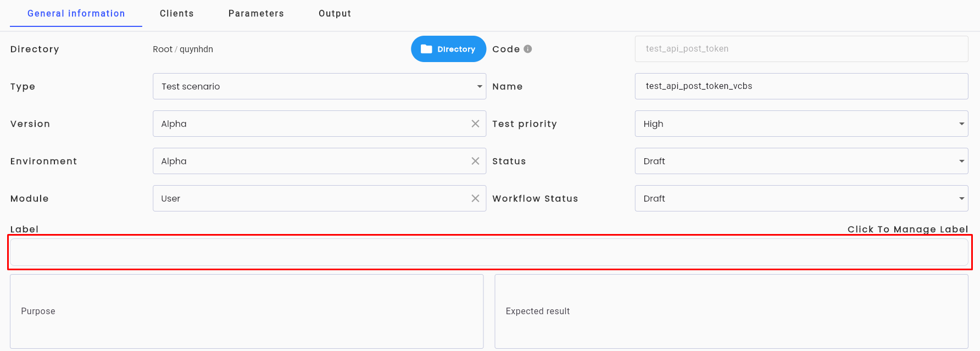Clear the Environment field with the X icon
Screen dimensions: 980x351
coord(475,161)
